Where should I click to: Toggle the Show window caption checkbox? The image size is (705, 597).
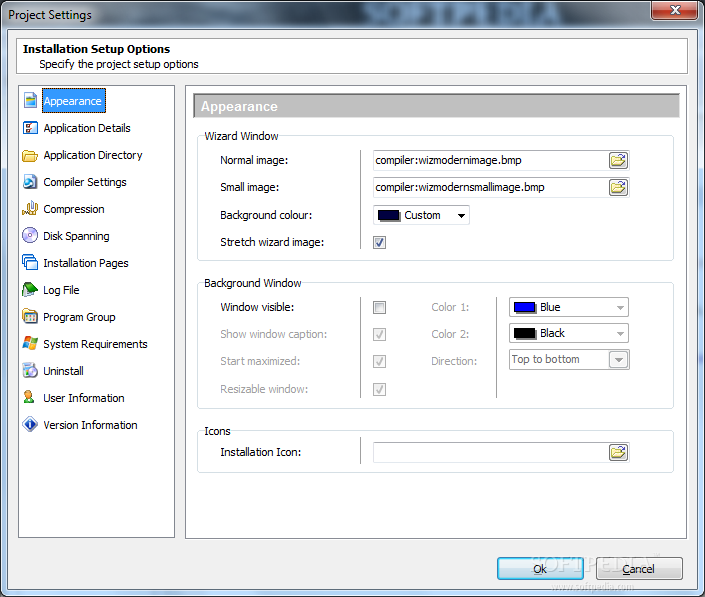click(x=379, y=334)
